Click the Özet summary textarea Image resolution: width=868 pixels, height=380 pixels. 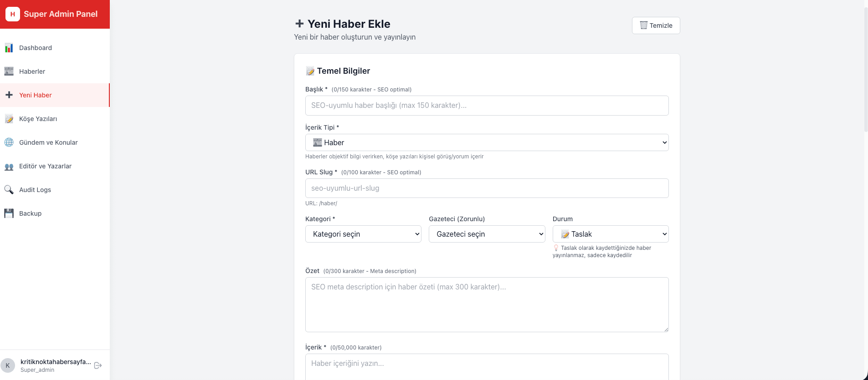coord(486,304)
